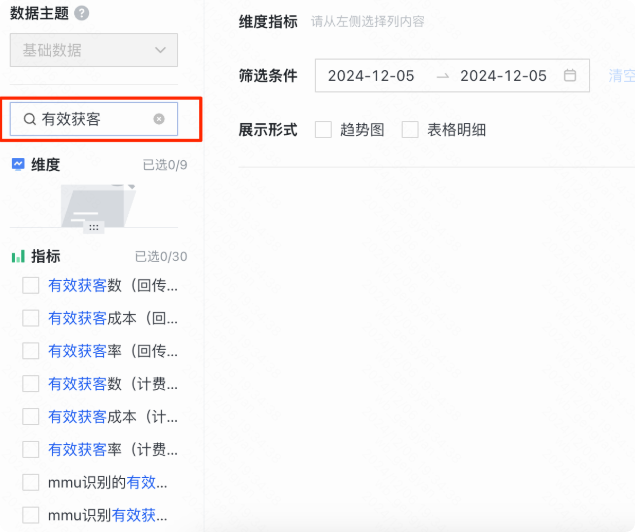Check 有效获客率（计费 metric
Screen dimensions: 635x532
30,449
